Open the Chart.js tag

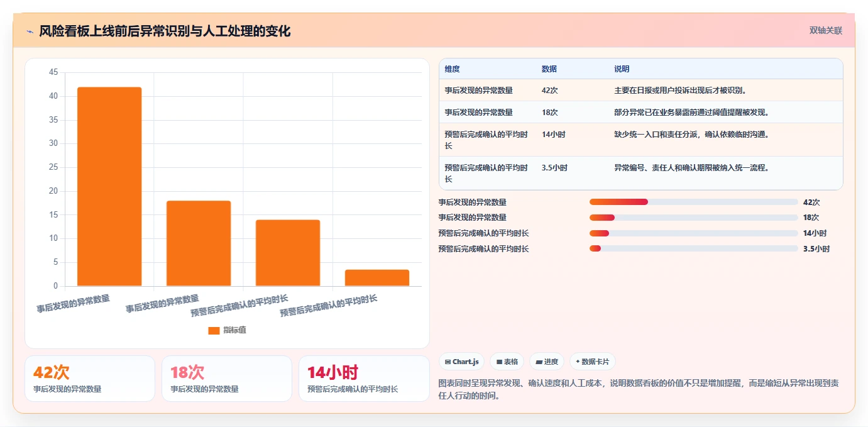[462, 362]
